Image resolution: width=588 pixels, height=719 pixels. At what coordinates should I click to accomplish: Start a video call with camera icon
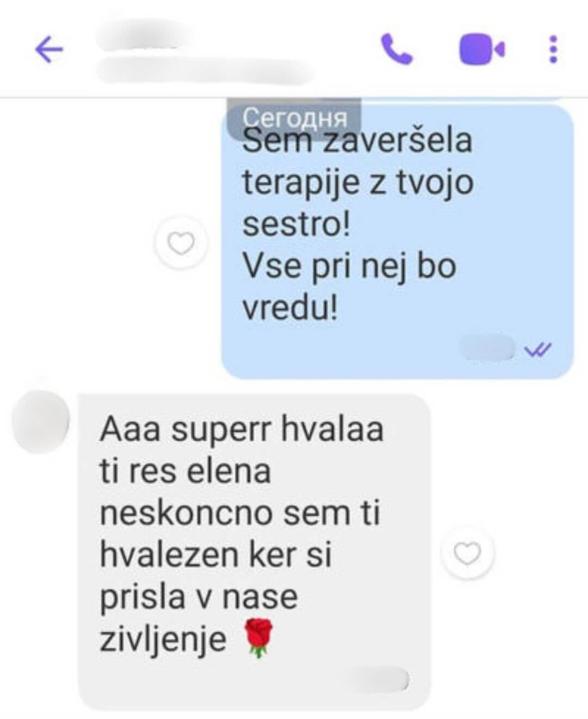pyautogui.click(x=482, y=50)
